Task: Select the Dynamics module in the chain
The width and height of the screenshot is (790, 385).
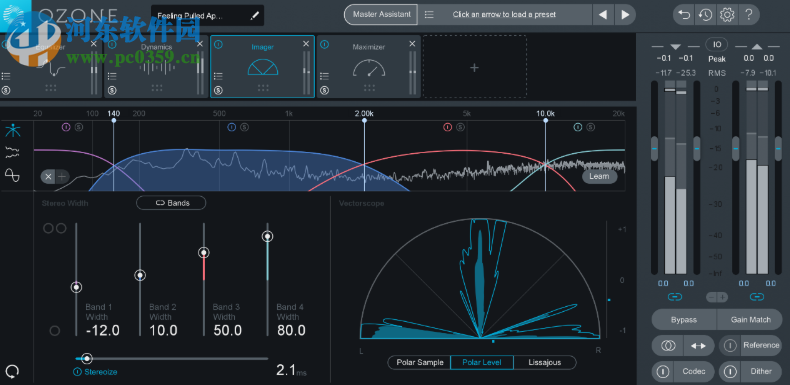Action: [x=156, y=66]
